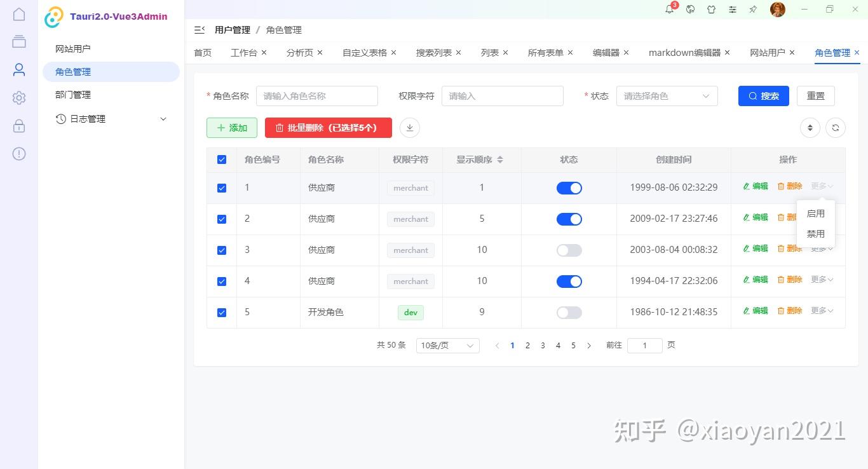The image size is (868, 469).
Task: Switch to the markdown编辑器 tab
Action: (x=685, y=53)
